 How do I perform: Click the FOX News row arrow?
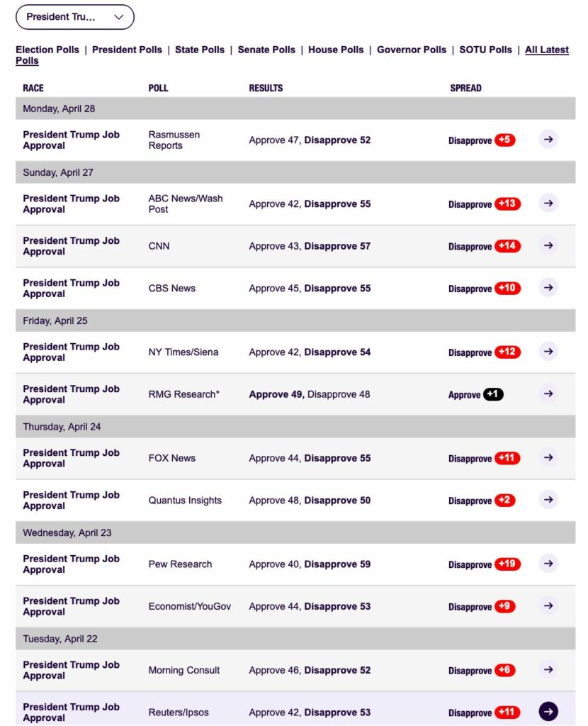click(548, 457)
